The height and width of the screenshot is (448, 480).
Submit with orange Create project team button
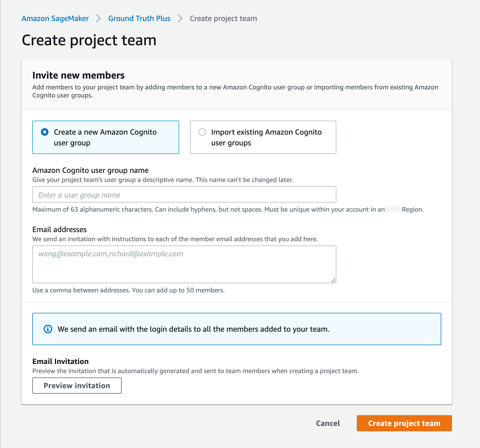tap(404, 423)
